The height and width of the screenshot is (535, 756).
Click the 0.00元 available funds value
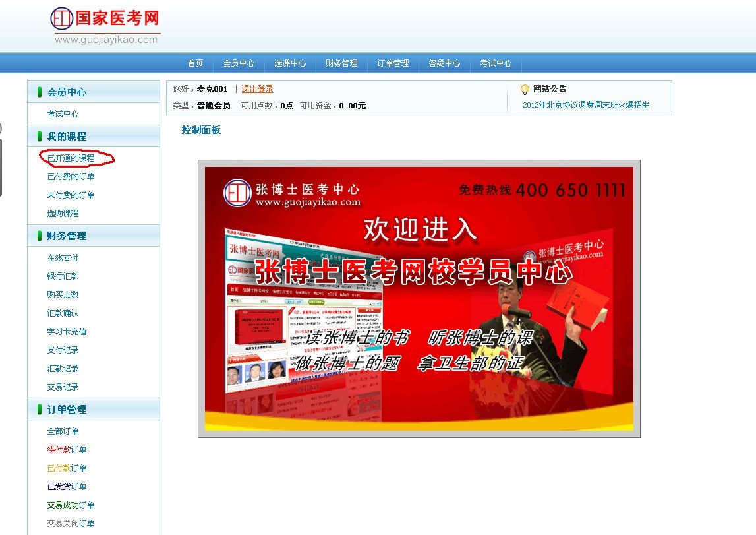[x=353, y=105]
